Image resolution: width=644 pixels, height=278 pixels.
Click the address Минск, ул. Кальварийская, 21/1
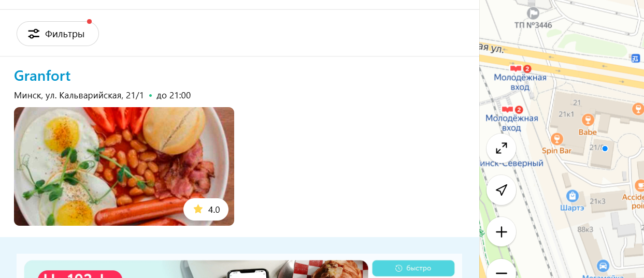[x=79, y=95]
